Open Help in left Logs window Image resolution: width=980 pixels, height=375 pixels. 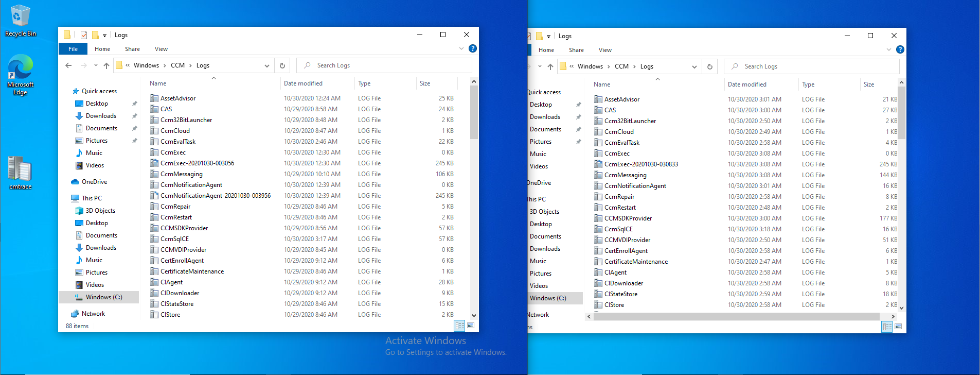(473, 48)
